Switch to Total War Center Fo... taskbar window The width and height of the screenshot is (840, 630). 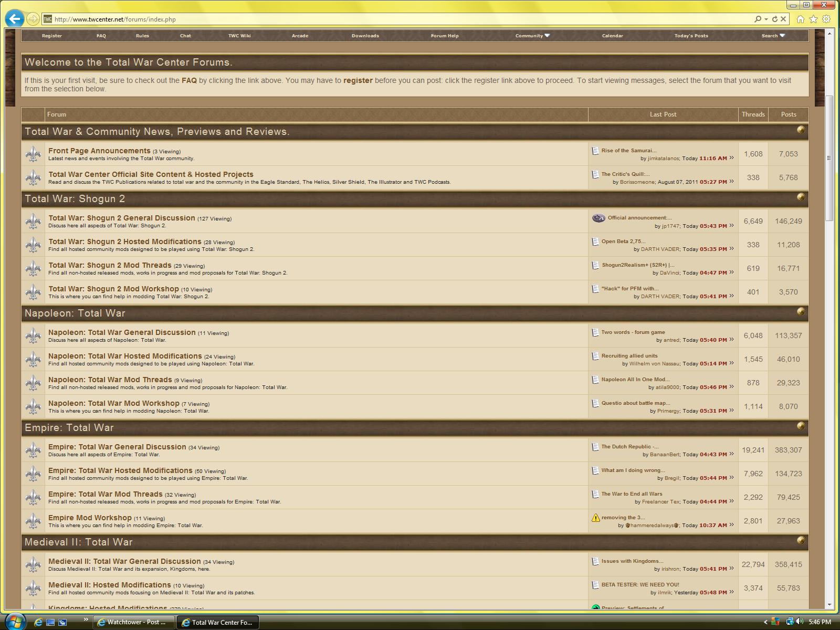[x=217, y=622]
